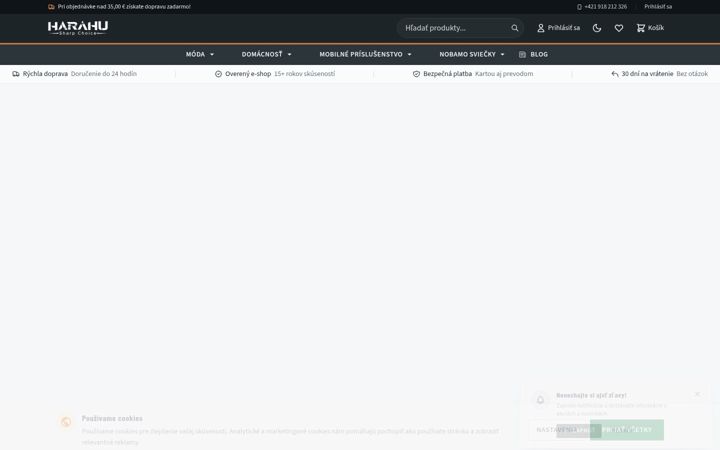Image resolution: width=720 pixels, height=450 pixels.
Task: Click the Prihlásiť sa link in the top bar
Action: [658, 7]
